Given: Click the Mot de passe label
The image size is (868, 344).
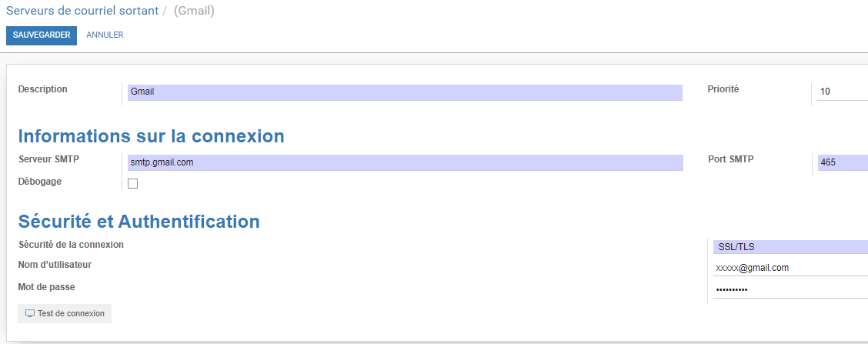Looking at the screenshot, I should click(x=46, y=287).
